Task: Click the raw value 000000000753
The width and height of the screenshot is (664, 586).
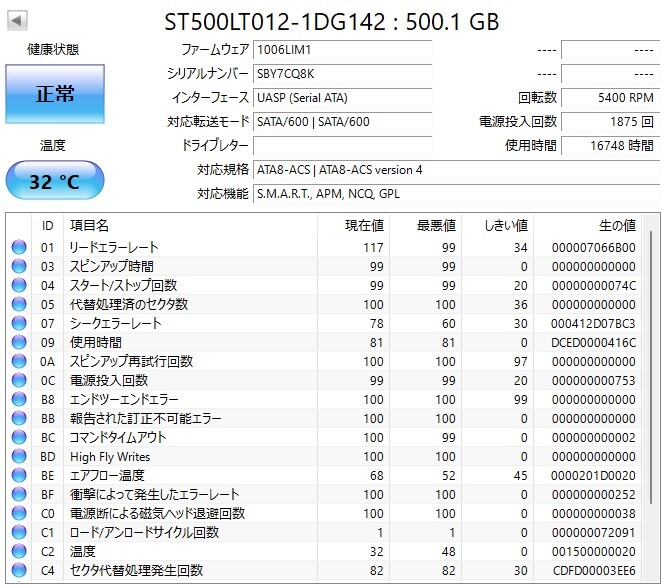Action: point(593,381)
